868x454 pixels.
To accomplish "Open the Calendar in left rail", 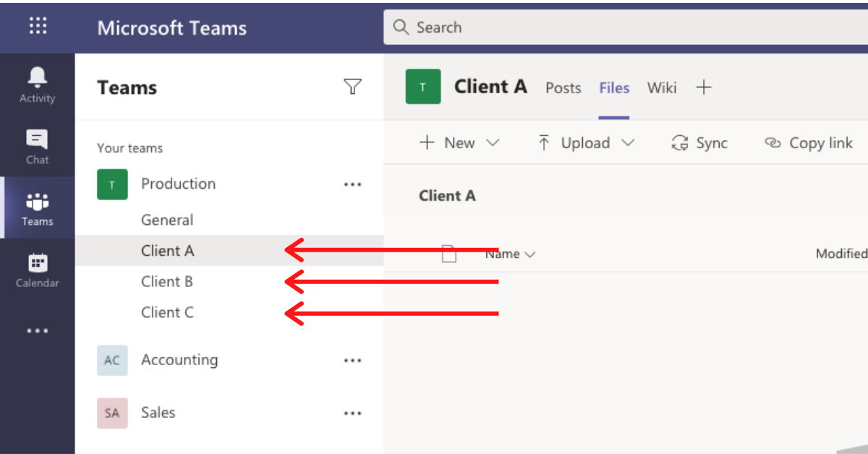I will [38, 270].
